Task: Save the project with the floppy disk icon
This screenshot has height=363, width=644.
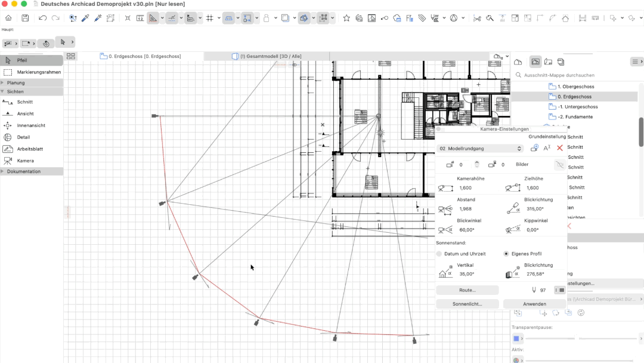Action: click(25, 18)
